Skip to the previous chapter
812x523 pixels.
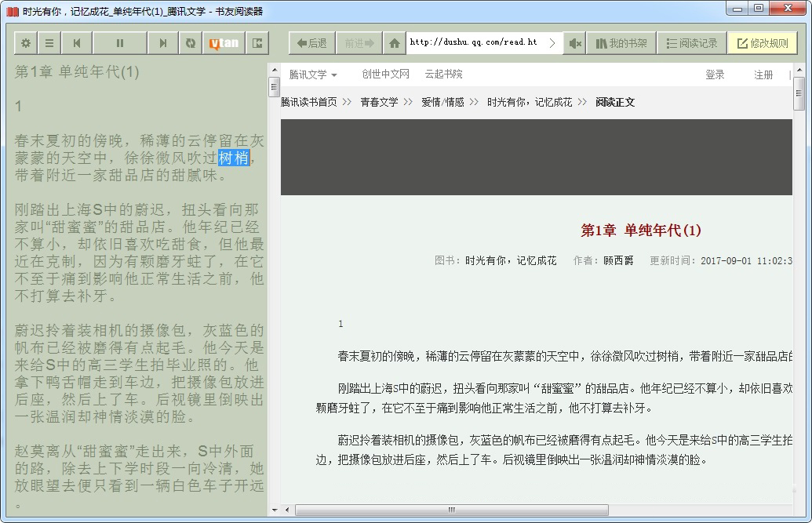pos(76,43)
